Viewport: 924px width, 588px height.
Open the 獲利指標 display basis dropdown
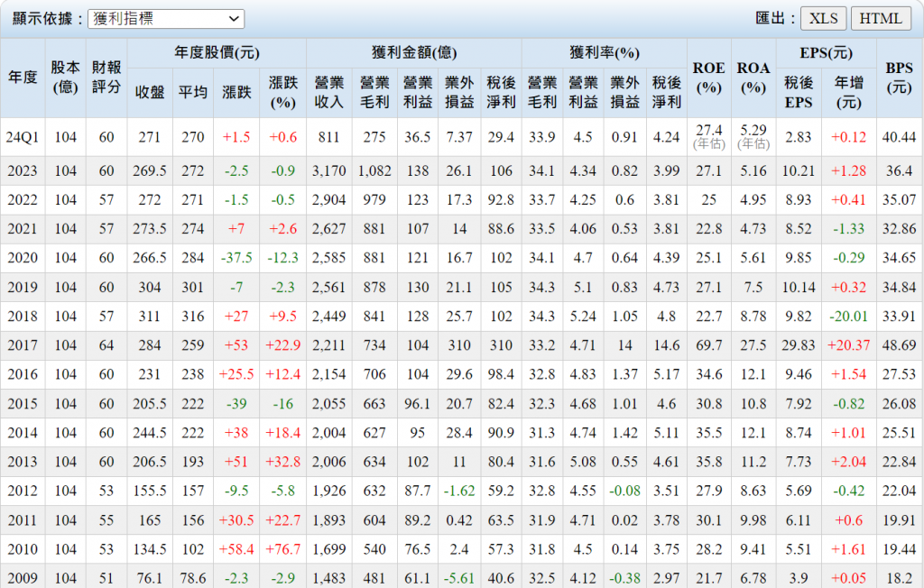click(166, 19)
